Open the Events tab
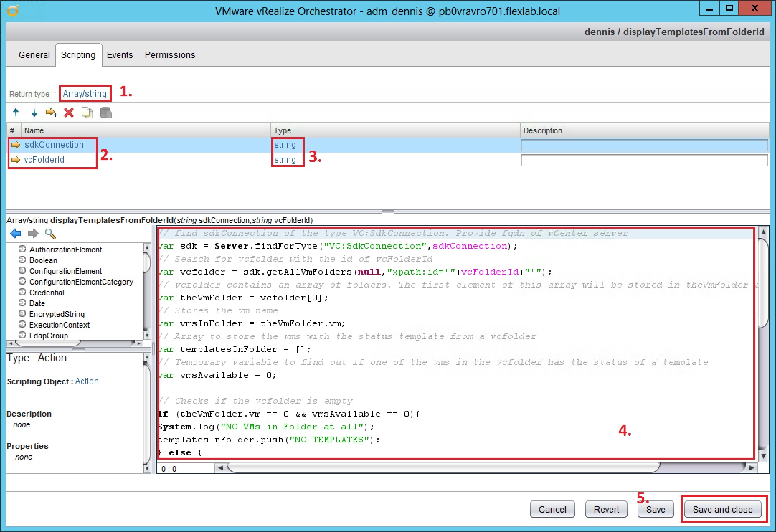 (120, 55)
